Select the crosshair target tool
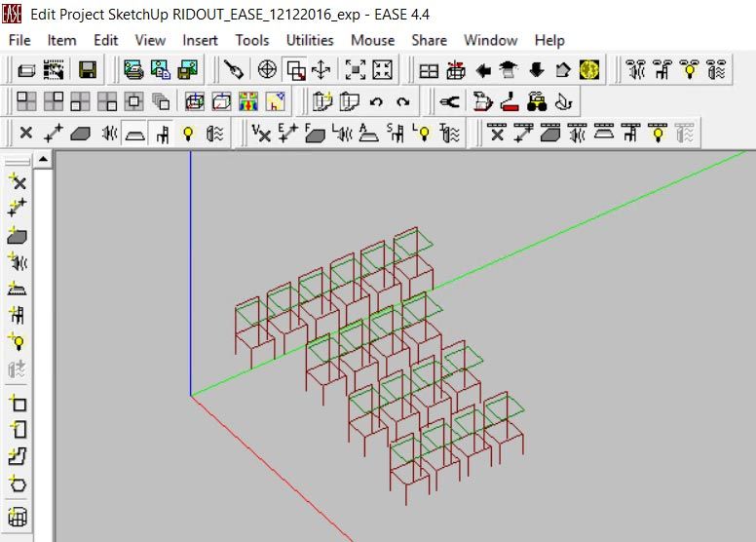The width and height of the screenshot is (756, 542). pos(267,70)
